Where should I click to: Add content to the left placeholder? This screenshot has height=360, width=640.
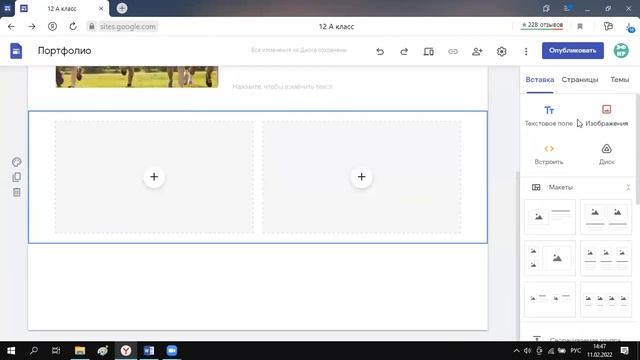[x=154, y=177]
